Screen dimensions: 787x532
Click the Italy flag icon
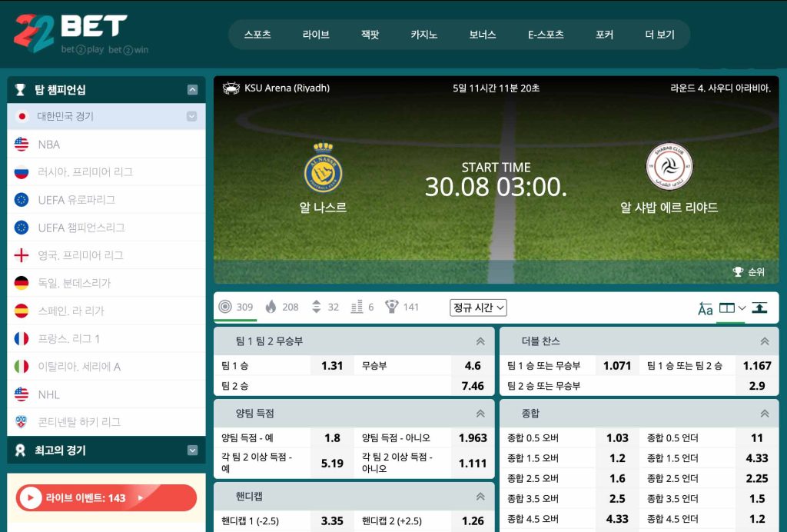22,367
